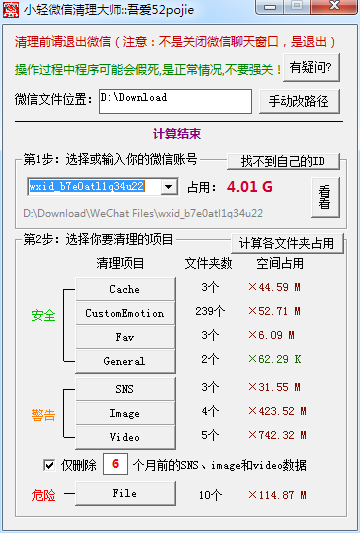Viewport: 360px width, 533px height.
Task: Open the 有疑问? help button
Action: (x=311, y=67)
